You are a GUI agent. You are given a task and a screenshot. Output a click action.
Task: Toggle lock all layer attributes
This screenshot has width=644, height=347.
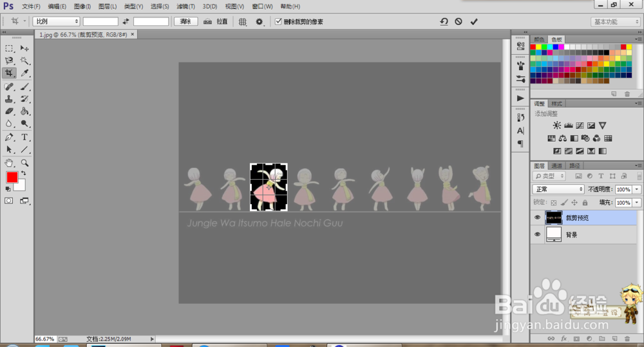pos(585,202)
